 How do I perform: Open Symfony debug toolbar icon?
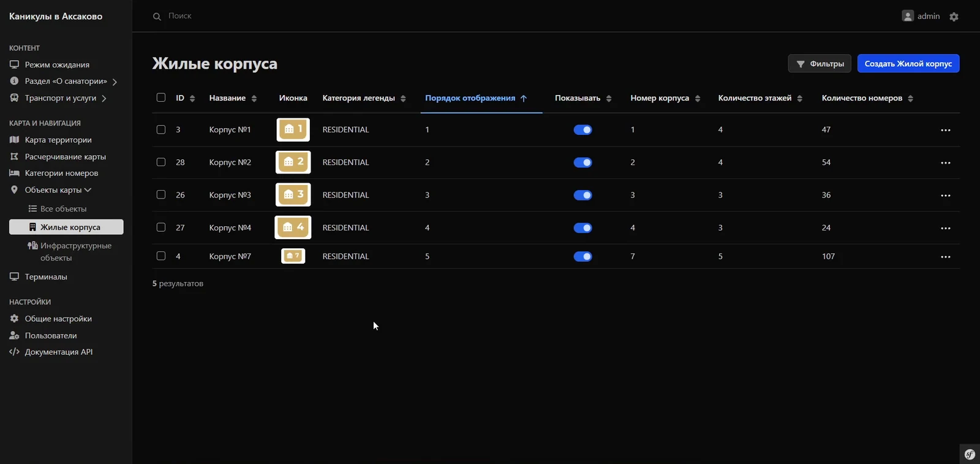[x=970, y=454]
